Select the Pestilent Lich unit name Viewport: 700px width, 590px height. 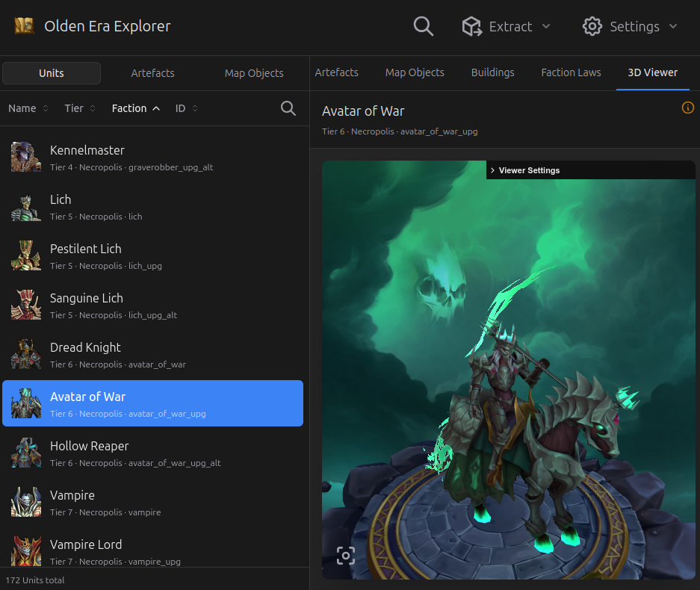[x=86, y=249]
